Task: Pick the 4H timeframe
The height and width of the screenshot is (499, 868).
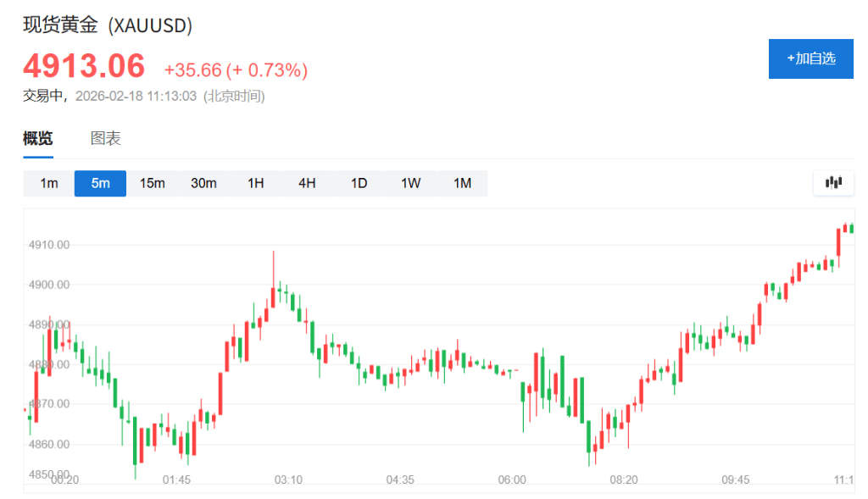Action: (x=307, y=183)
